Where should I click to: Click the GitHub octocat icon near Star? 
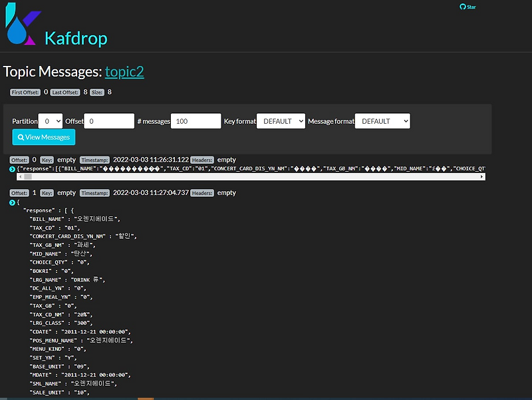(461, 7)
